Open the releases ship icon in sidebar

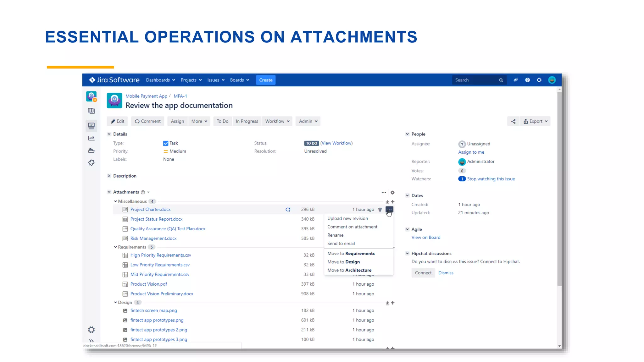pyautogui.click(x=91, y=151)
